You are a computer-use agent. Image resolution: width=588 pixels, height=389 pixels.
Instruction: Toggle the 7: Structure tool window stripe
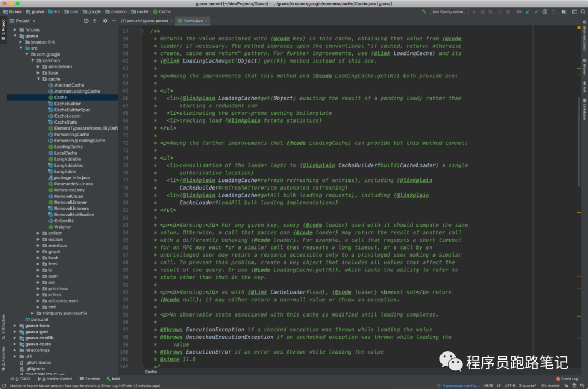(3, 327)
